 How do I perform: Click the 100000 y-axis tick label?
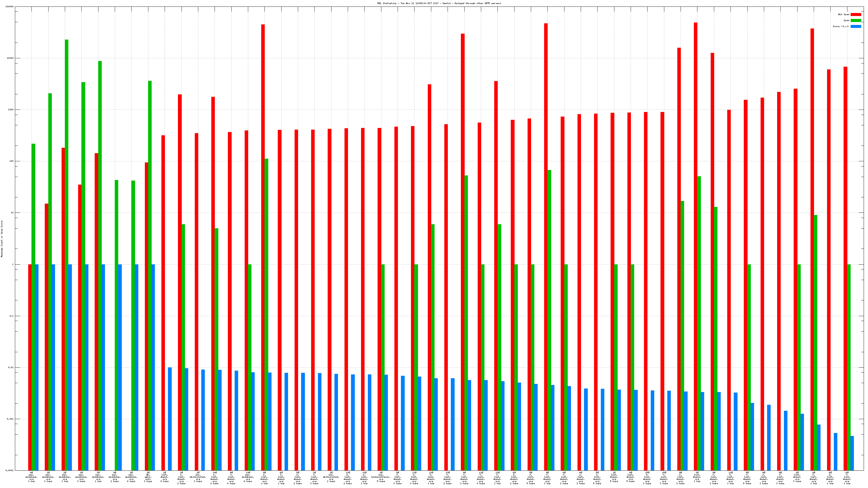(9, 7)
